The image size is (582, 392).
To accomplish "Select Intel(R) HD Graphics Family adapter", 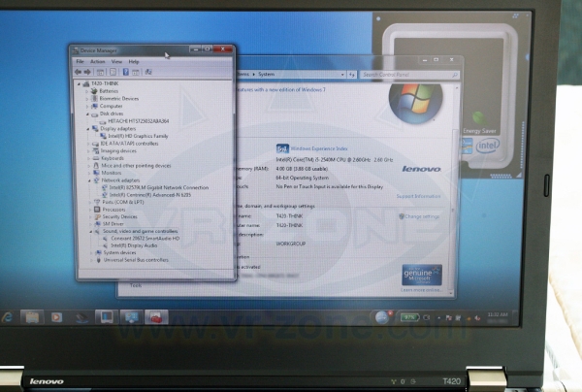I will [x=138, y=136].
